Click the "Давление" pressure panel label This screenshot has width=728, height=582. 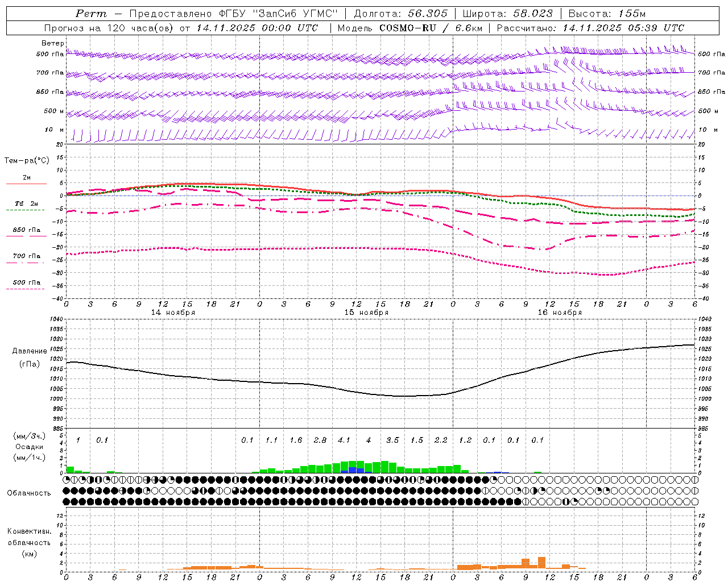click(30, 351)
